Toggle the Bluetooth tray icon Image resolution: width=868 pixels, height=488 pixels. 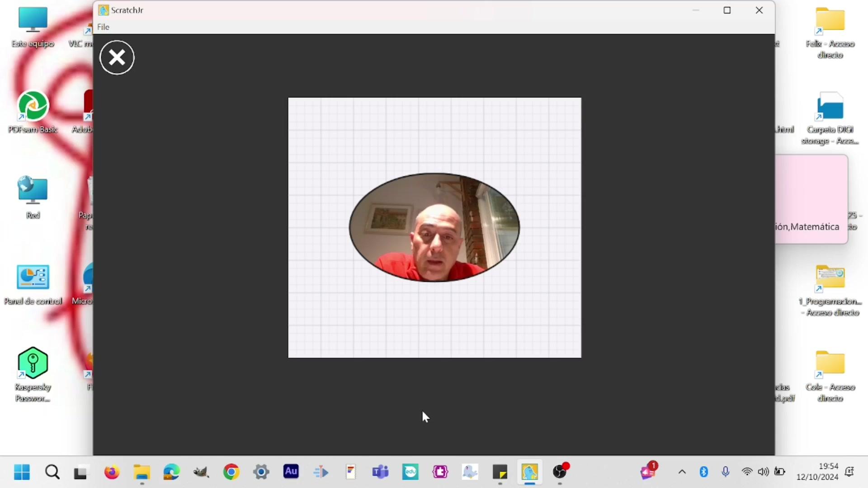[x=703, y=472]
